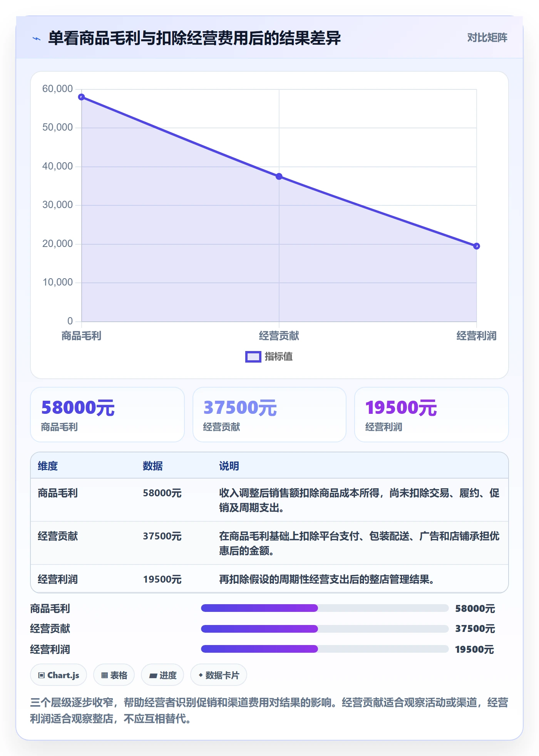Click the 对比矩阵 label in the header

(x=487, y=38)
